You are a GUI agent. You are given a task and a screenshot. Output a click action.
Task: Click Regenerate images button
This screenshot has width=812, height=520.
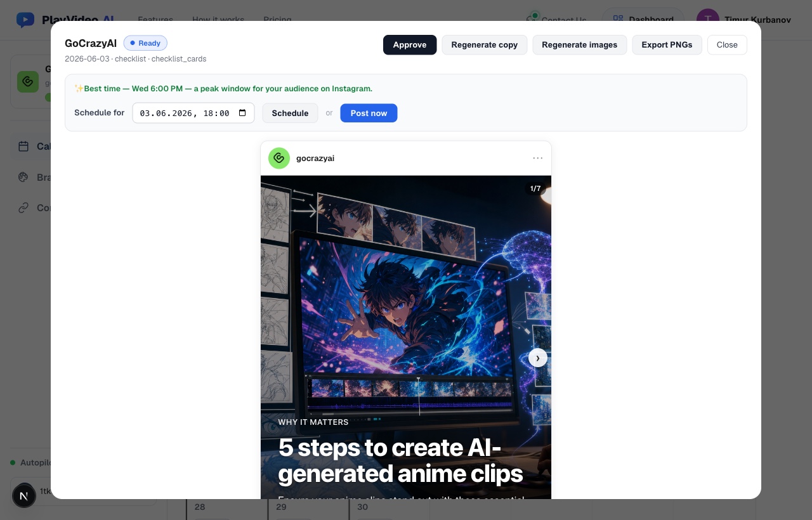tap(579, 44)
